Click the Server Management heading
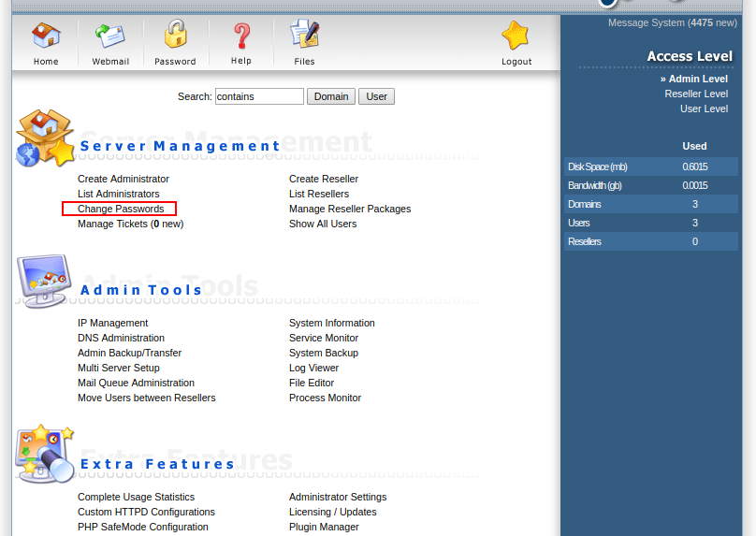756x536 pixels. pos(180,146)
